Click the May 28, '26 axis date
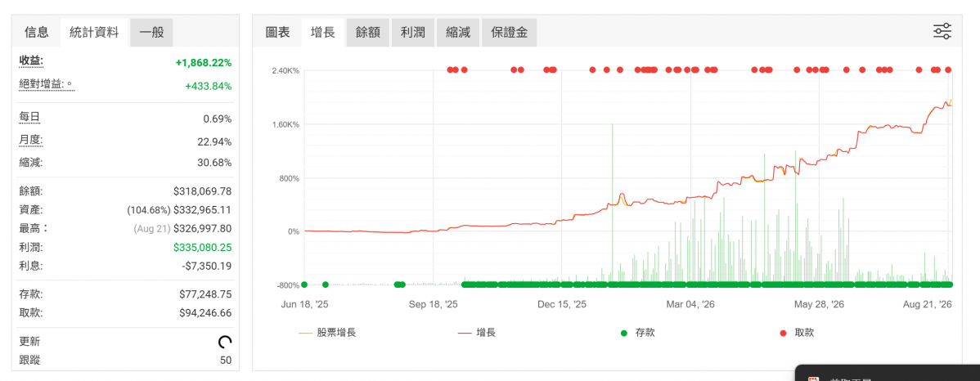Image resolution: width=980 pixels, height=381 pixels. pos(820,305)
